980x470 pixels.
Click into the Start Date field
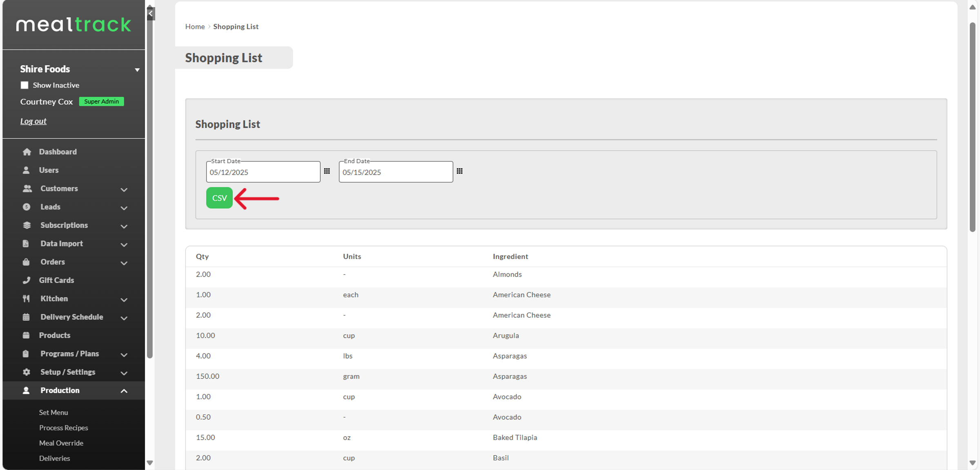(x=263, y=172)
